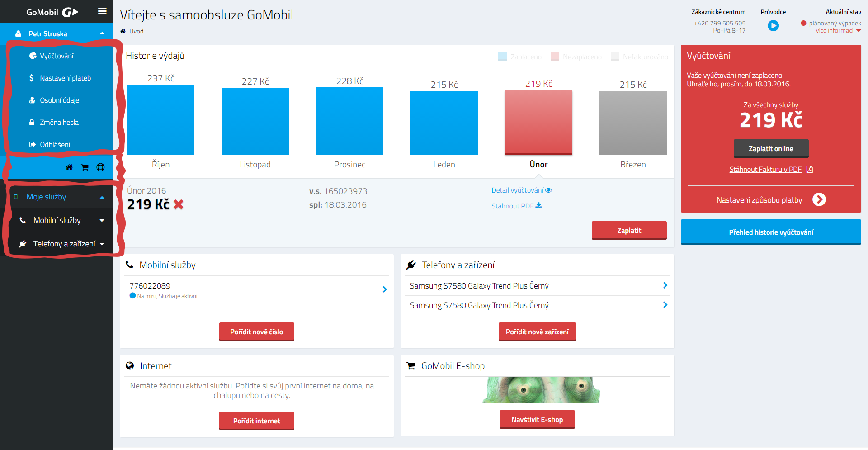Click the breadcrumb home icon
This screenshot has height=450, width=868.
coord(123,31)
